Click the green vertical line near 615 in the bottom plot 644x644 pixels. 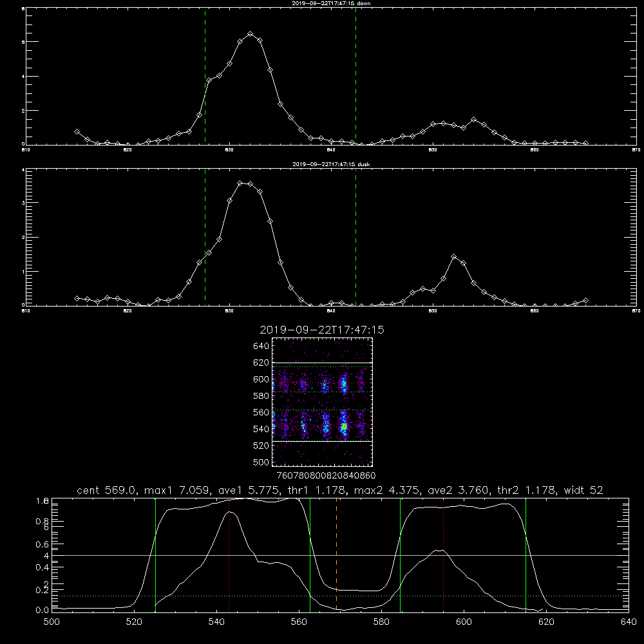coord(526,554)
